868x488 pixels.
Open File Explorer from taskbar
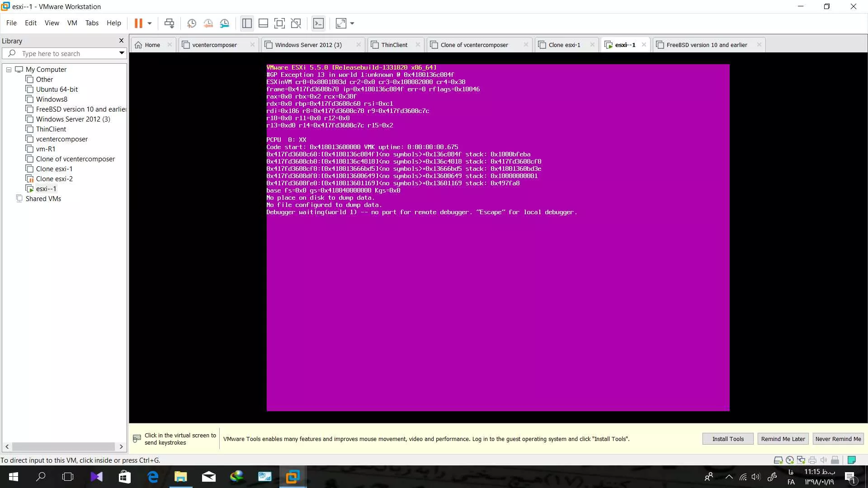pyautogui.click(x=181, y=477)
